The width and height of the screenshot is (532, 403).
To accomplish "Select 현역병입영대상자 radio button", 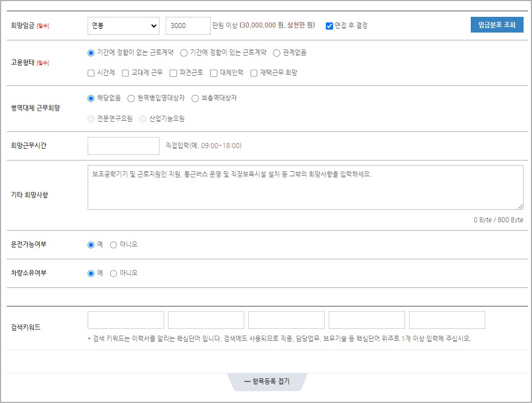I will tap(130, 98).
